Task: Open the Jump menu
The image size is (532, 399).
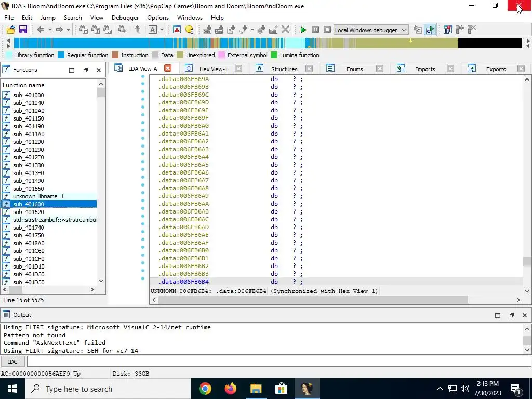Action: click(48, 18)
